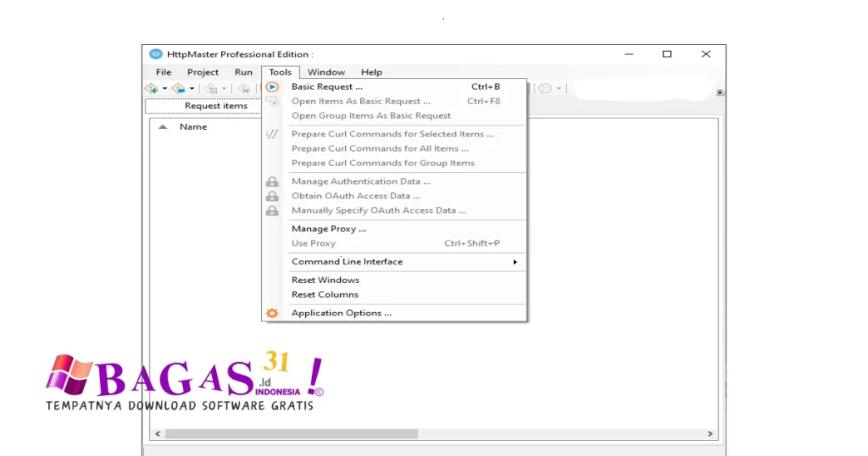This screenshot has height=456, width=868.
Task: Click the second add item toolbar icon
Action: (x=178, y=88)
